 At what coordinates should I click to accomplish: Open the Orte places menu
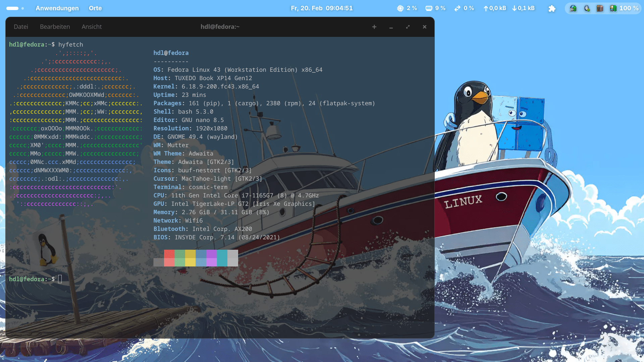click(95, 8)
